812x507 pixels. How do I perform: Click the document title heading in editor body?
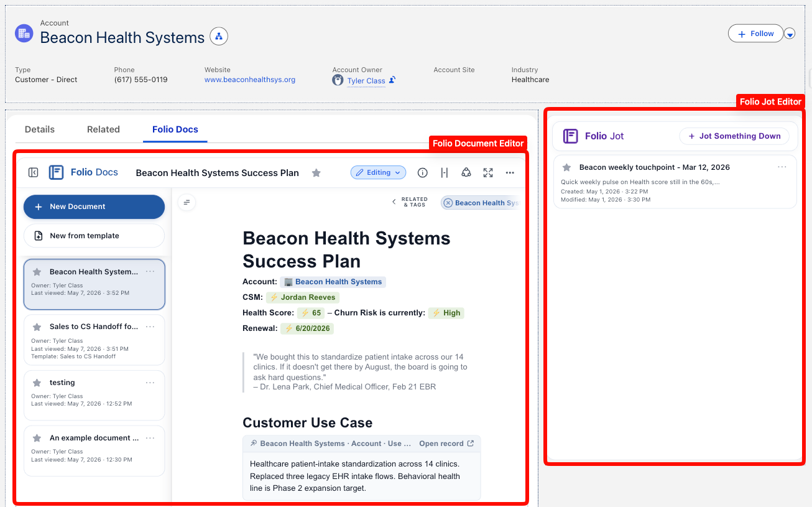(346, 249)
